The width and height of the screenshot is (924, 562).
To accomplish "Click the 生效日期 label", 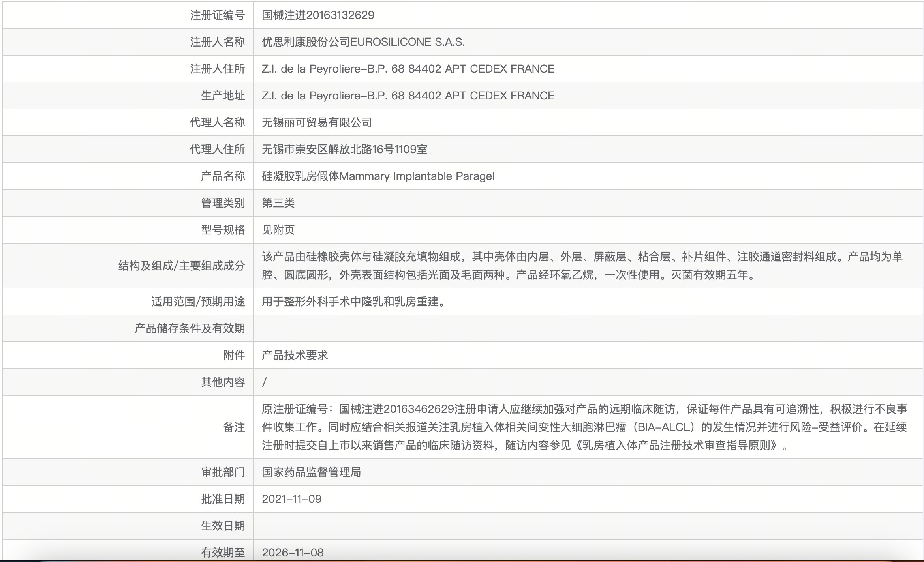I will coord(223,526).
